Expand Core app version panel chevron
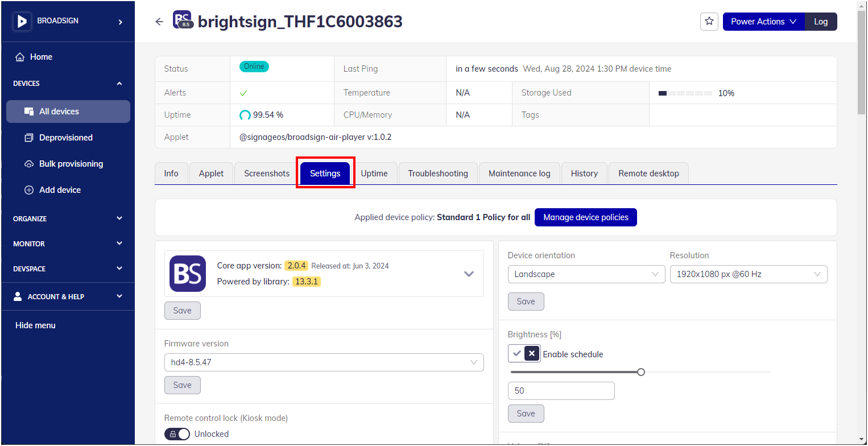This screenshot has height=446, width=868. (469, 274)
